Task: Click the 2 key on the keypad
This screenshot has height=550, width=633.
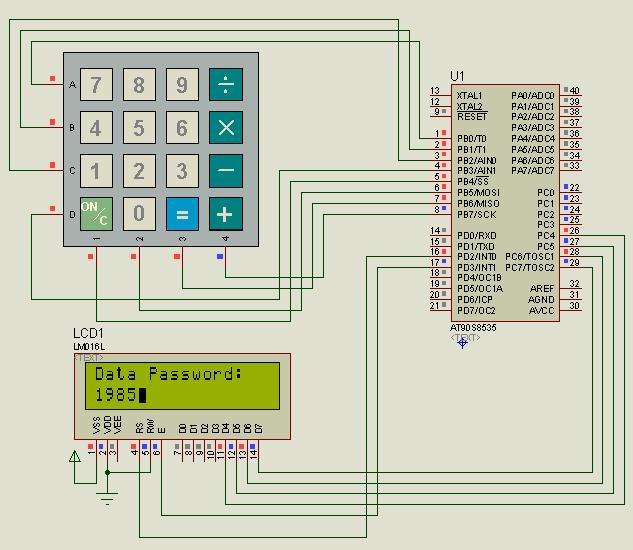Action: click(x=139, y=171)
